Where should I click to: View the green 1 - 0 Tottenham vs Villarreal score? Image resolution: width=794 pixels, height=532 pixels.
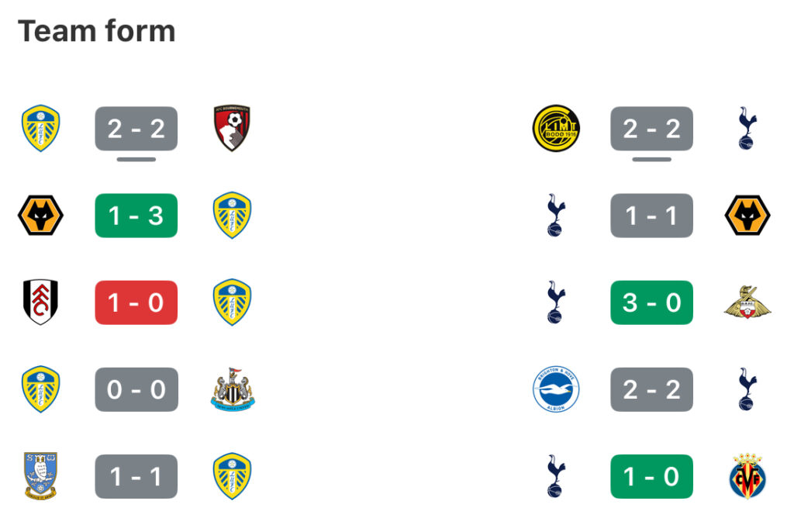[x=651, y=476]
